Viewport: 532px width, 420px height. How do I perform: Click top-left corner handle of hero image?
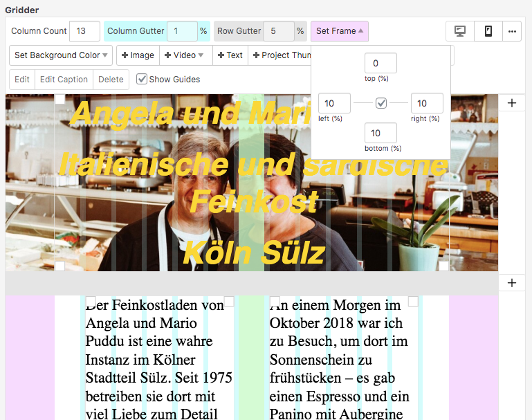click(60, 99)
